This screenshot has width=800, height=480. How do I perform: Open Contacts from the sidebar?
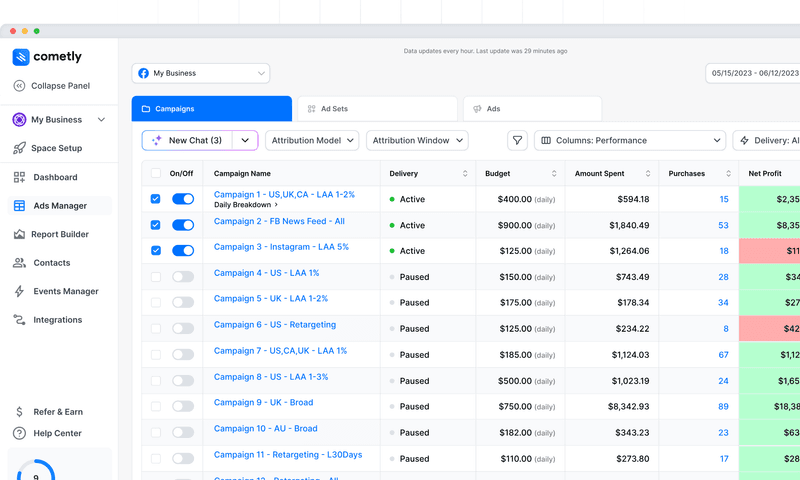pos(52,263)
